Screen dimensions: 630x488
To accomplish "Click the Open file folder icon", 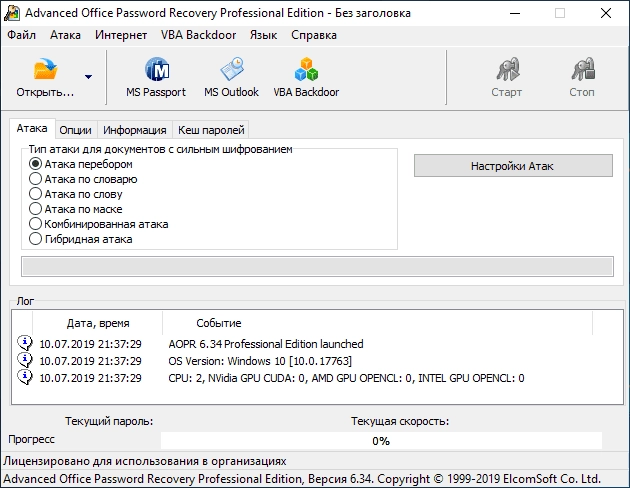I will [45, 69].
